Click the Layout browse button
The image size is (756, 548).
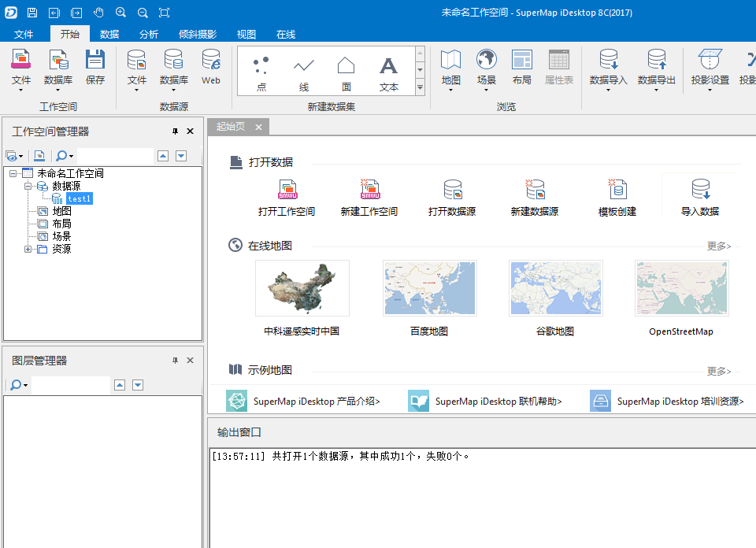521,68
